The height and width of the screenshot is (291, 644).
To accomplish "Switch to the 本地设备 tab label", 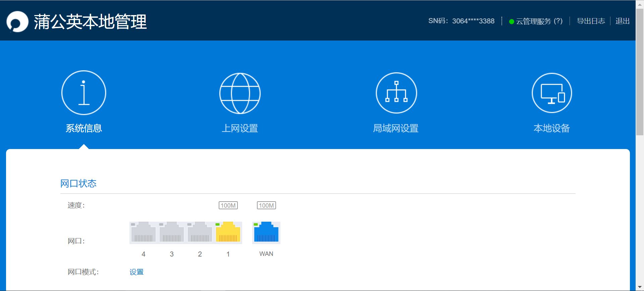I will click(x=552, y=128).
